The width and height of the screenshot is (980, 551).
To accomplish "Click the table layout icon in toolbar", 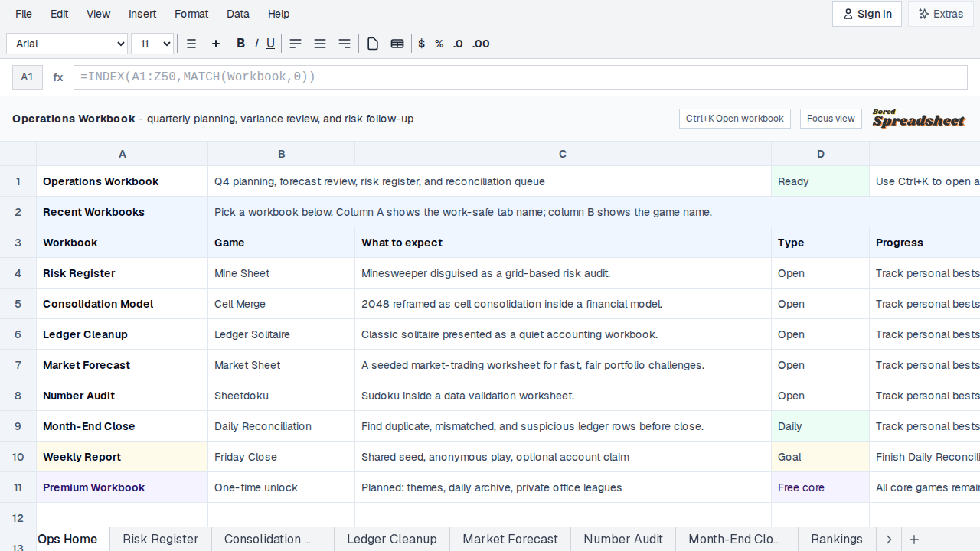I will (397, 44).
